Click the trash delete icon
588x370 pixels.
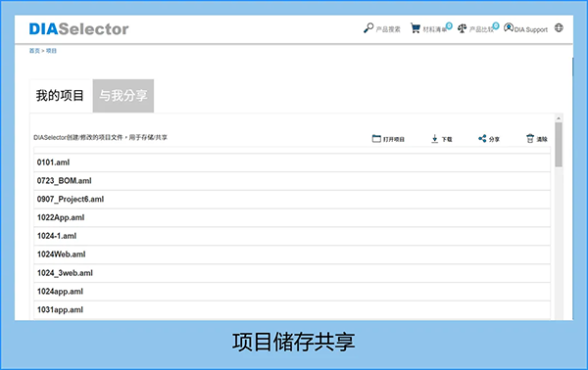[x=530, y=139]
